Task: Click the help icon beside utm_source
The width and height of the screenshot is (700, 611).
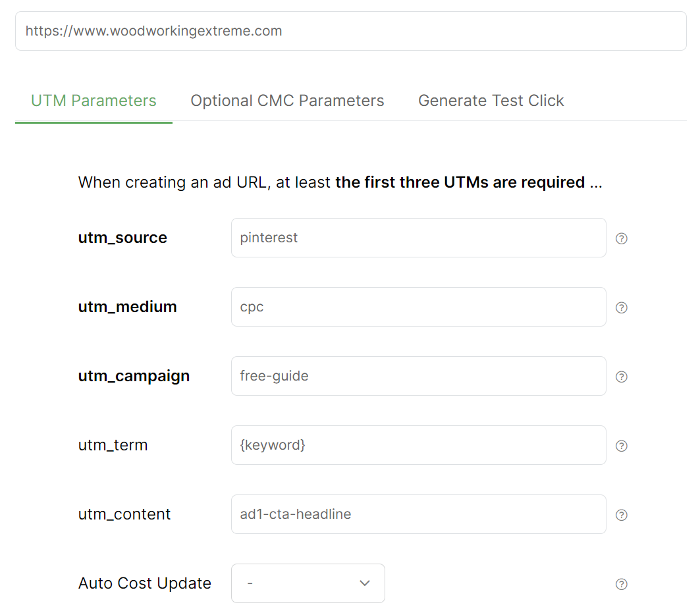Action: coord(621,238)
